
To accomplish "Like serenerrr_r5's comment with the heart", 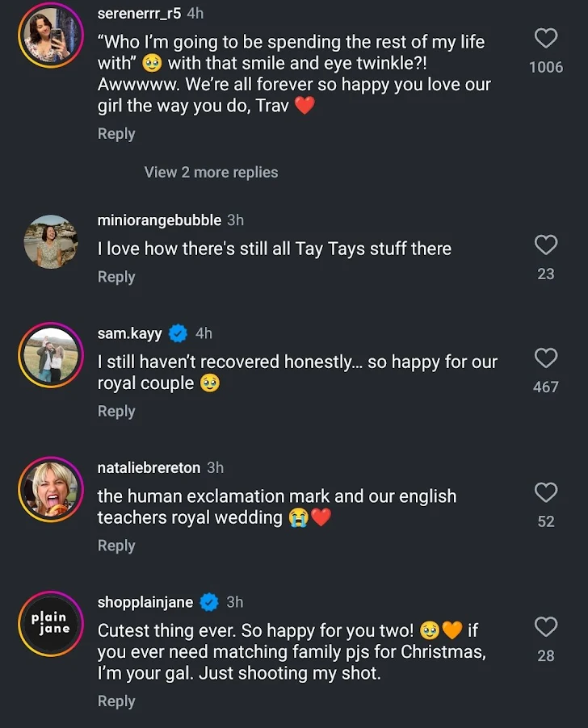I will coord(546,38).
